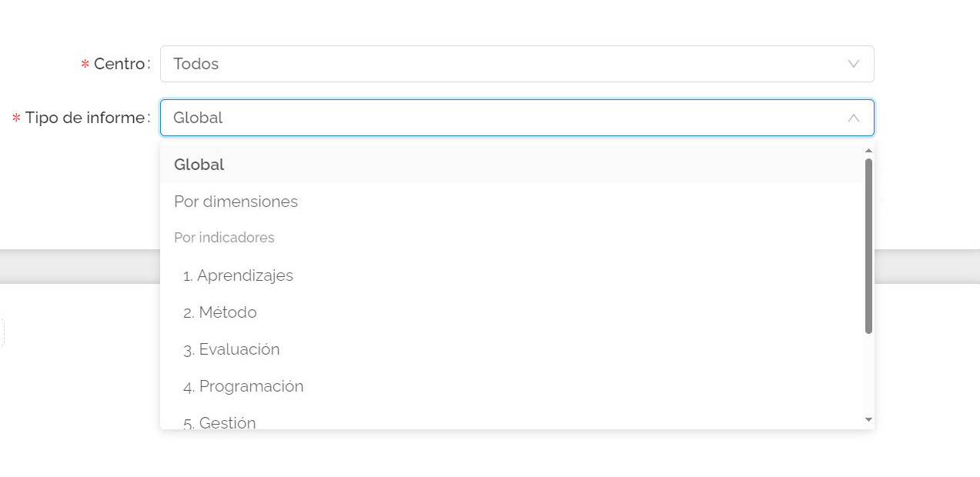
Task: Open the Centro dropdown chevron
Action: [853, 64]
